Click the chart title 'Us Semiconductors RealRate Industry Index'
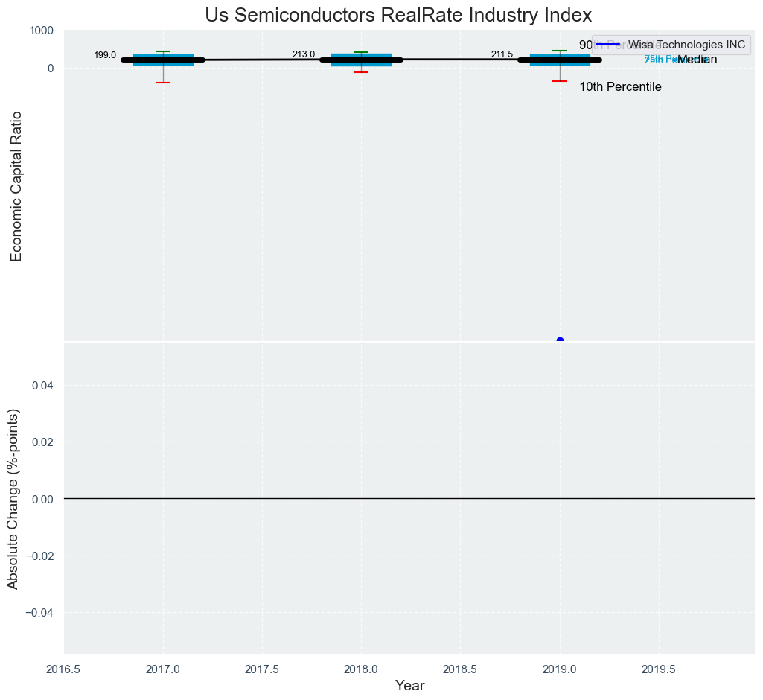The width and height of the screenshot is (763, 700). click(x=398, y=15)
